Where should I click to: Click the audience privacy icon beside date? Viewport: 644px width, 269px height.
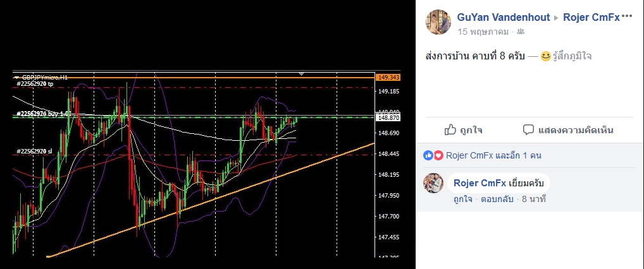pyautogui.click(x=521, y=32)
